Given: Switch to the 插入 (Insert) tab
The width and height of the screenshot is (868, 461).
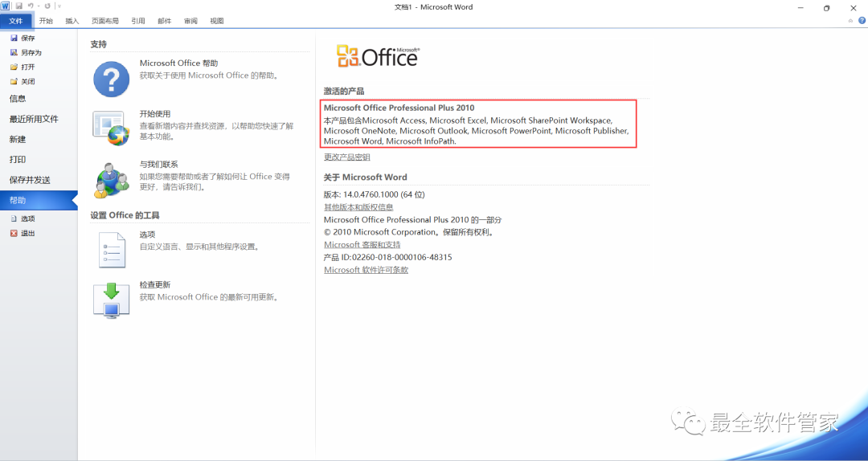Looking at the screenshot, I should click(x=72, y=21).
